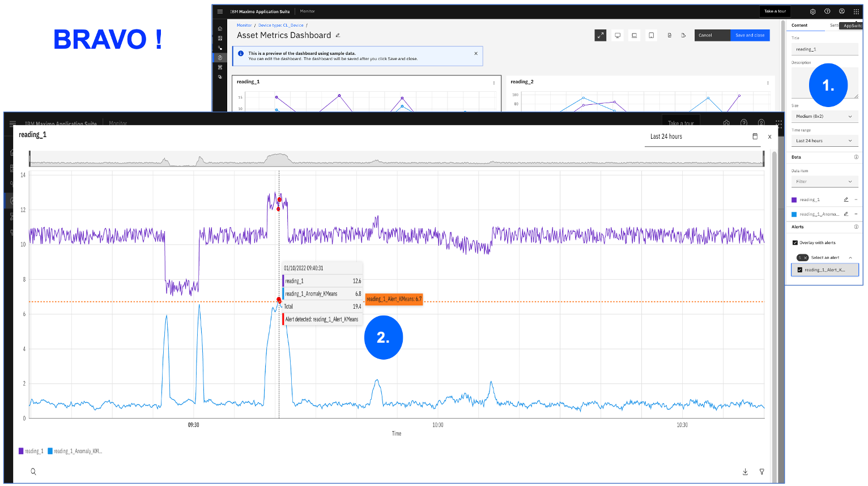Screen dimensions: 868x486
Task: Open overflow menu of reading_2 card
Action: 768,83
